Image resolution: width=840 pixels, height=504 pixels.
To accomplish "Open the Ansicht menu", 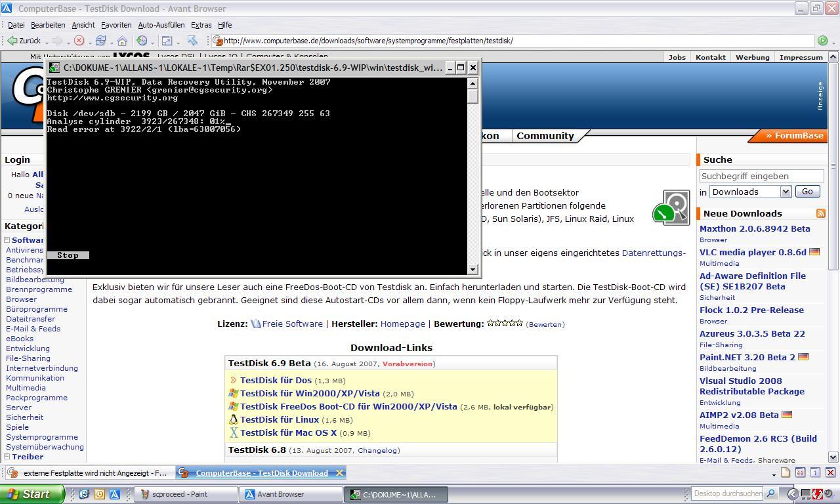I will coord(83,25).
